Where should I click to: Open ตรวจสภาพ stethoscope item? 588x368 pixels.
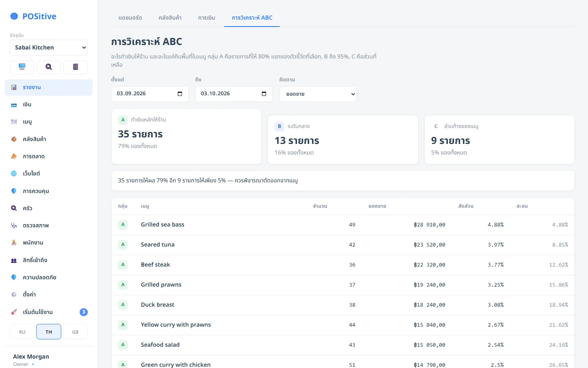pos(49,226)
